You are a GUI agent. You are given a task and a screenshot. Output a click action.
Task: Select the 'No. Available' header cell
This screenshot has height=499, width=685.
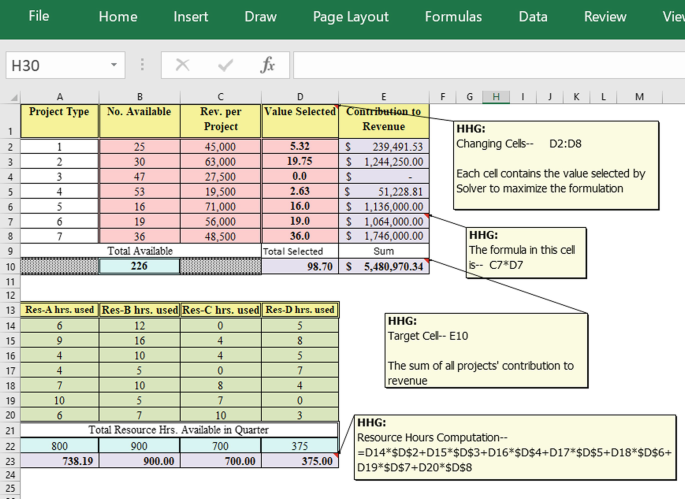(139, 121)
